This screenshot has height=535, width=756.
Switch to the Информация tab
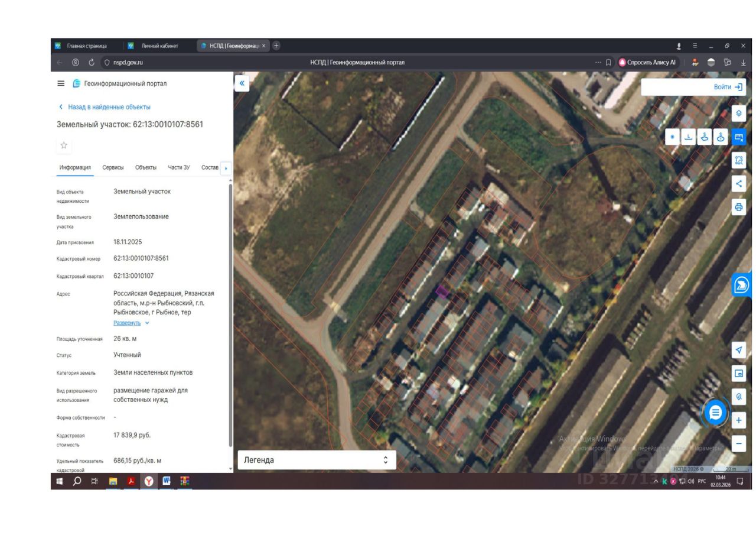click(75, 168)
